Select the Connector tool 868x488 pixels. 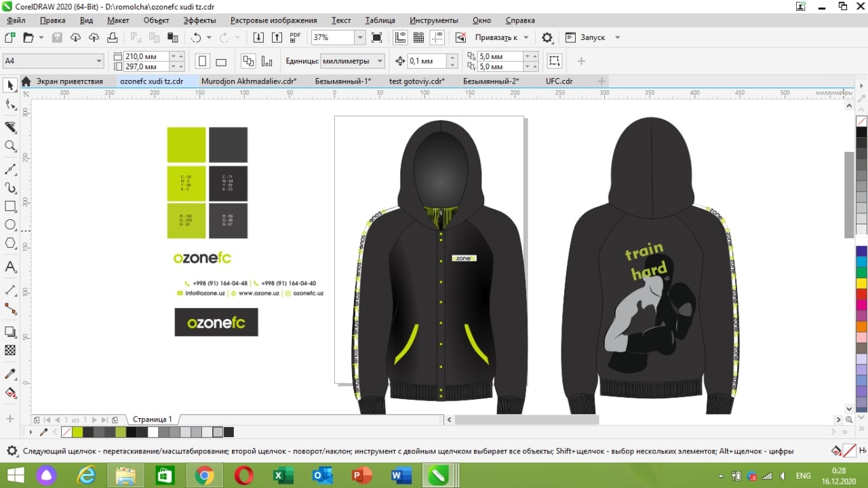(x=10, y=309)
